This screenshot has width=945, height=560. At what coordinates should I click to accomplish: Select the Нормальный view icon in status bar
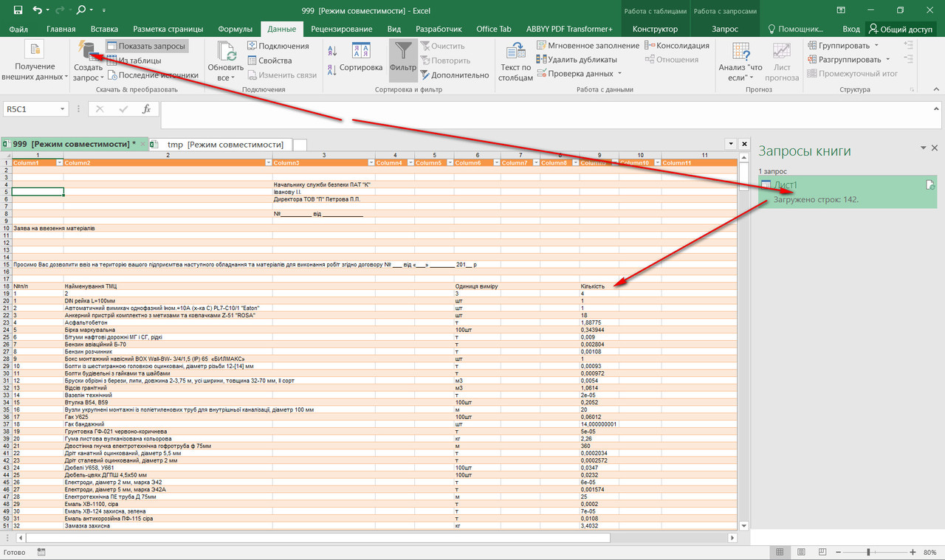point(780,552)
